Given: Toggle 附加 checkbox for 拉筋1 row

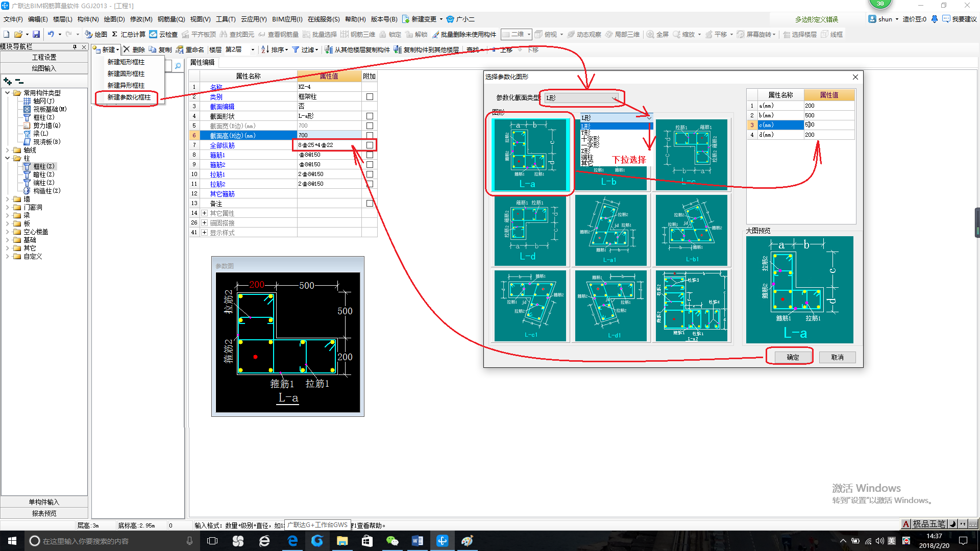Looking at the screenshot, I should point(370,174).
